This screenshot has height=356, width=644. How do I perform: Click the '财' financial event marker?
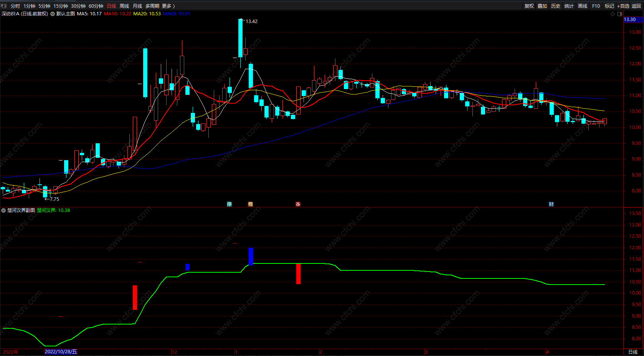(x=551, y=204)
